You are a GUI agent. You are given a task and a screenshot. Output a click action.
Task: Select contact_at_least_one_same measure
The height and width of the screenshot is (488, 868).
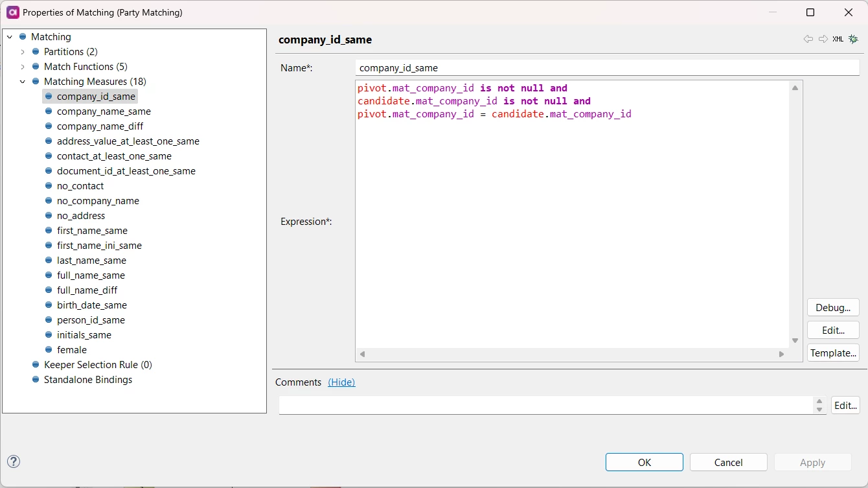point(114,156)
